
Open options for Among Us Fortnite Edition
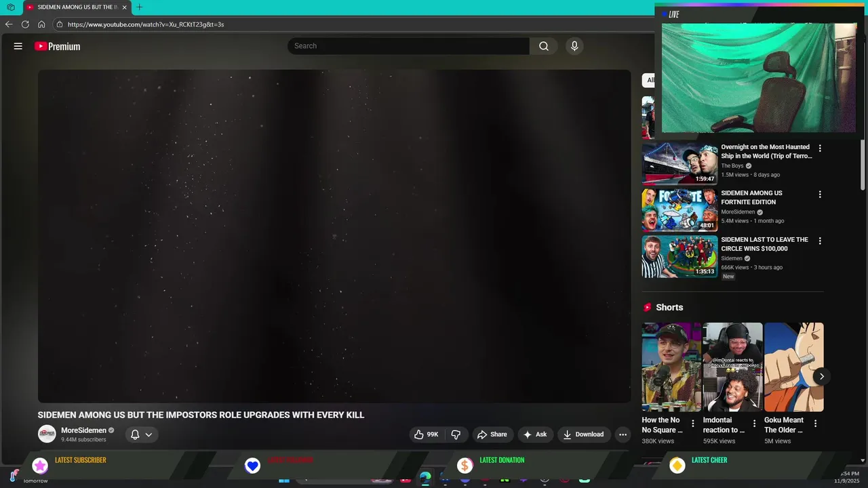pos(820,195)
